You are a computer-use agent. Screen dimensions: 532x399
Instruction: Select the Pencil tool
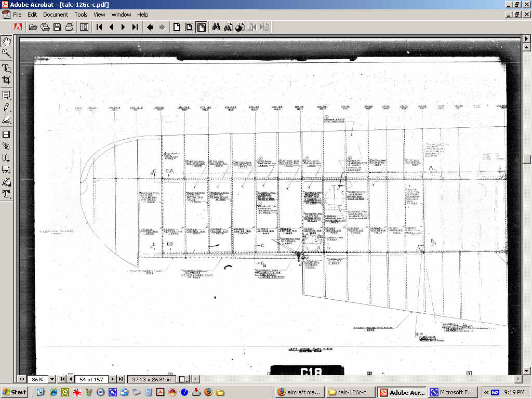(7, 107)
